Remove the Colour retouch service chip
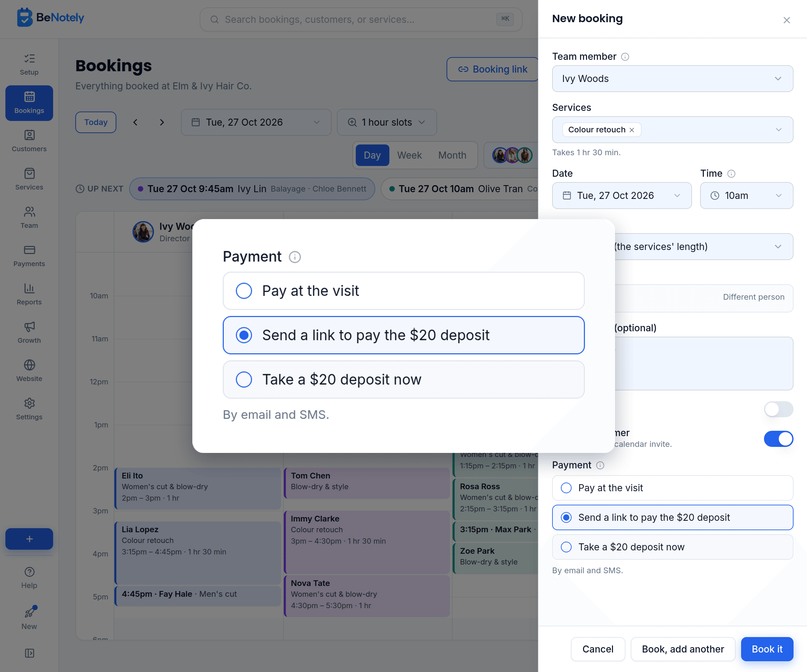This screenshot has width=807, height=672. [x=632, y=130]
